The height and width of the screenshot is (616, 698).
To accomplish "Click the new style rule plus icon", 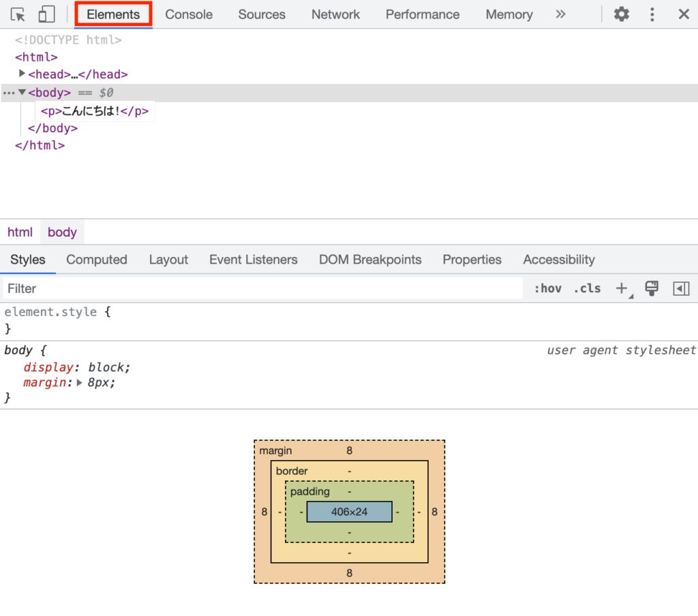I will click(x=621, y=288).
